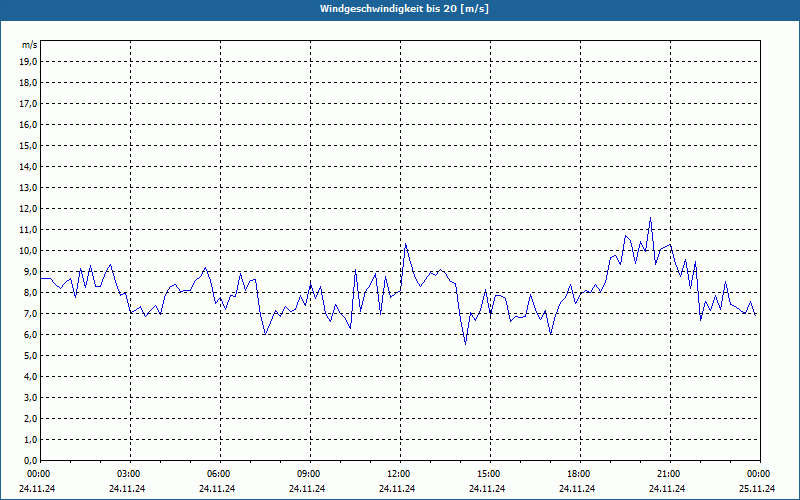Click the m/s unit label on the axis
Screen dimensions: 800x500
click(30, 45)
